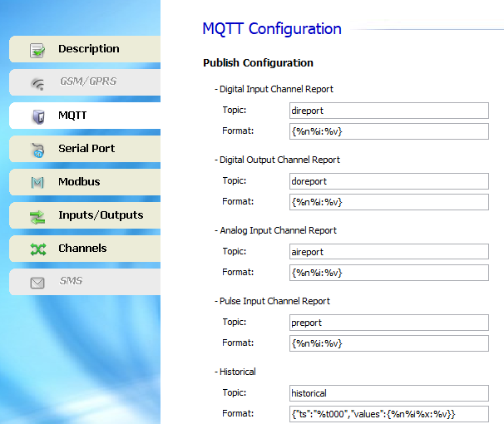
Task: Click the MQTT Configuration heading
Action: [272, 29]
